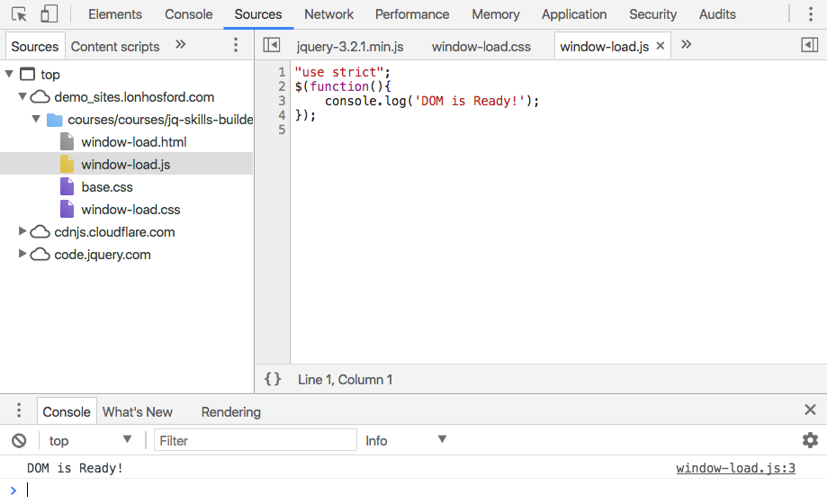Toggle the device toolbar icon
The width and height of the screenshot is (827, 504).
pyautogui.click(x=49, y=14)
